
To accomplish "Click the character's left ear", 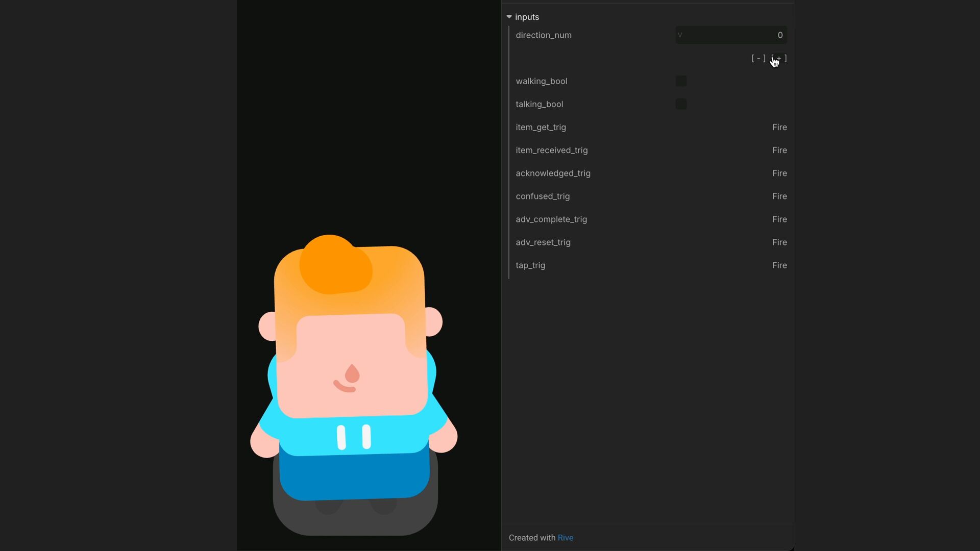I will (x=267, y=327).
